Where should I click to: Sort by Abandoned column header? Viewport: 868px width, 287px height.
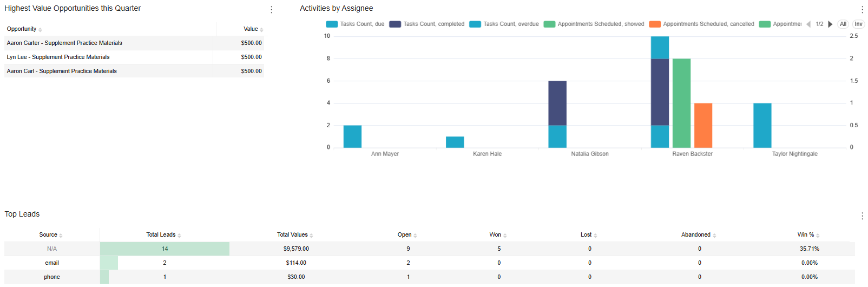(x=695, y=235)
